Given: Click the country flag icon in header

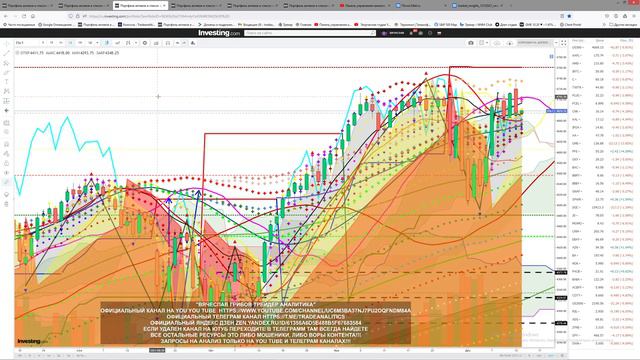Looking at the screenshot, I should [439, 33].
